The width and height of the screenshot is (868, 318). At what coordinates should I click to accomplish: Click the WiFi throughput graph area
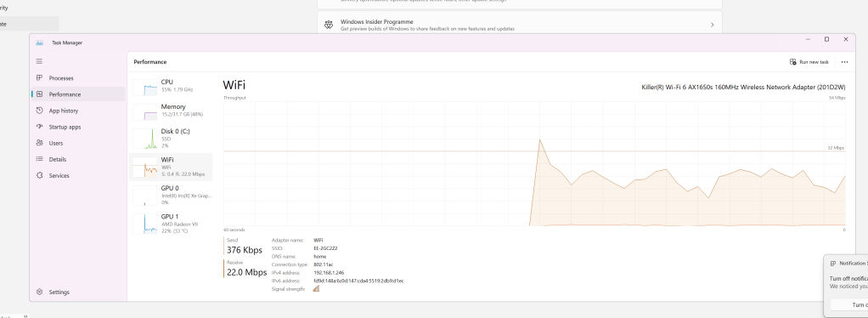point(534,163)
